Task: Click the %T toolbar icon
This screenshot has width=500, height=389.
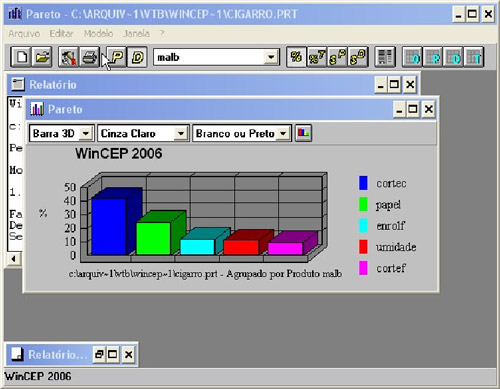Action: click(x=317, y=57)
